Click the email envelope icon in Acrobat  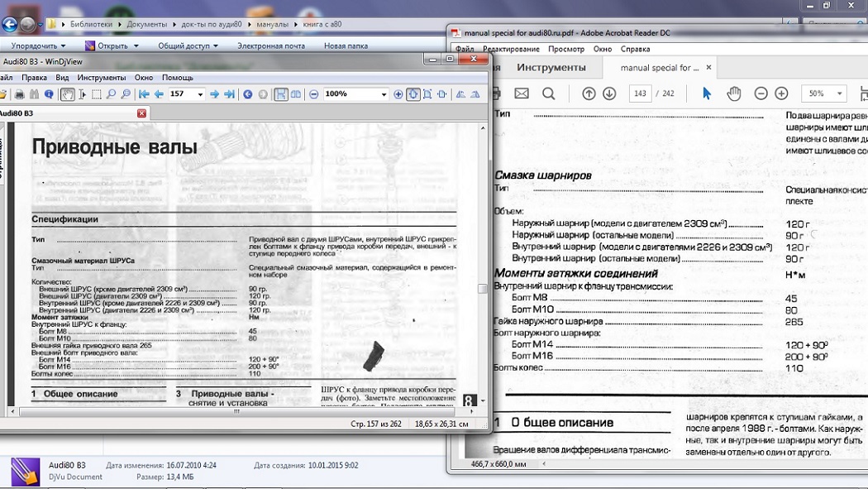pos(522,93)
